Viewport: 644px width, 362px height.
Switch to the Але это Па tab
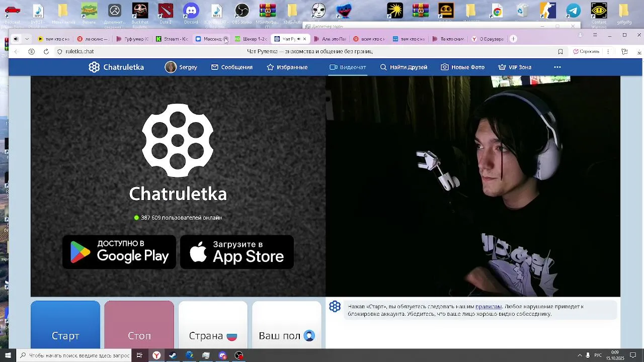click(x=330, y=39)
